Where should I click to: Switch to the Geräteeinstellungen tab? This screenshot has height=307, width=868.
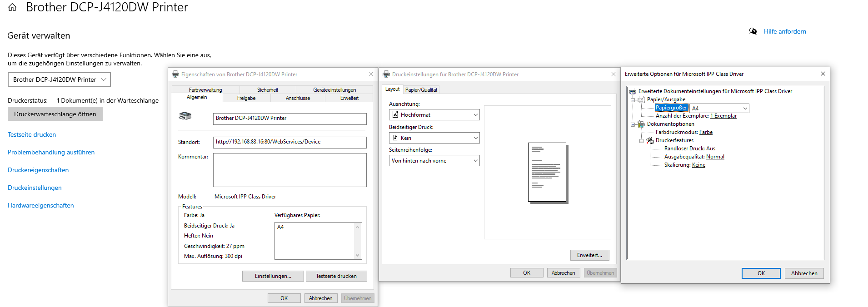coord(334,90)
